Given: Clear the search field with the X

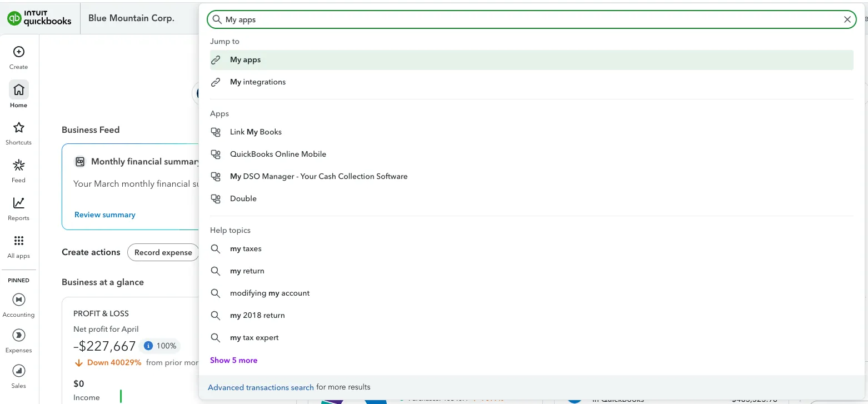Looking at the screenshot, I should pos(847,19).
